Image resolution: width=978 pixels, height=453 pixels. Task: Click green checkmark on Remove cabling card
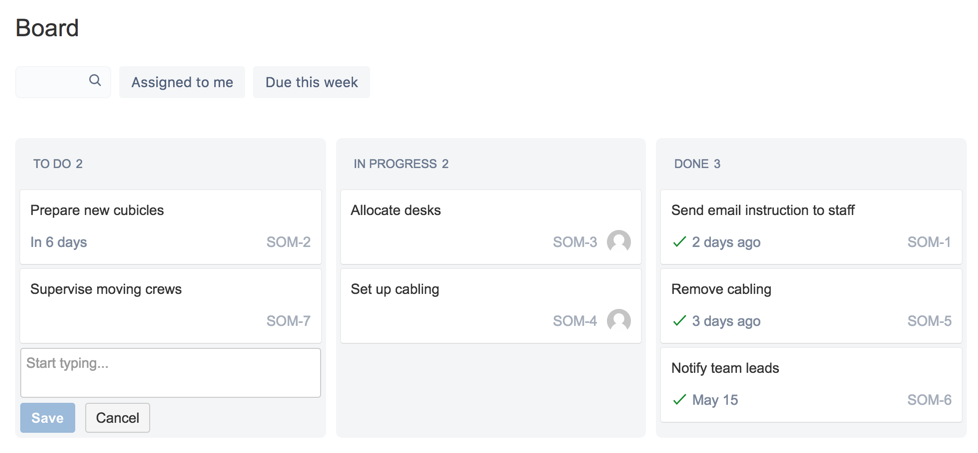tap(680, 321)
